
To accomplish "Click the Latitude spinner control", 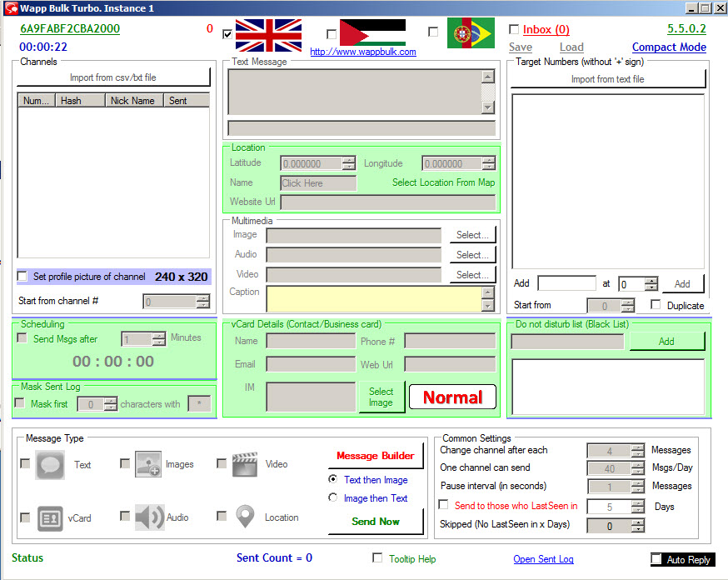I will pyautogui.click(x=318, y=163).
